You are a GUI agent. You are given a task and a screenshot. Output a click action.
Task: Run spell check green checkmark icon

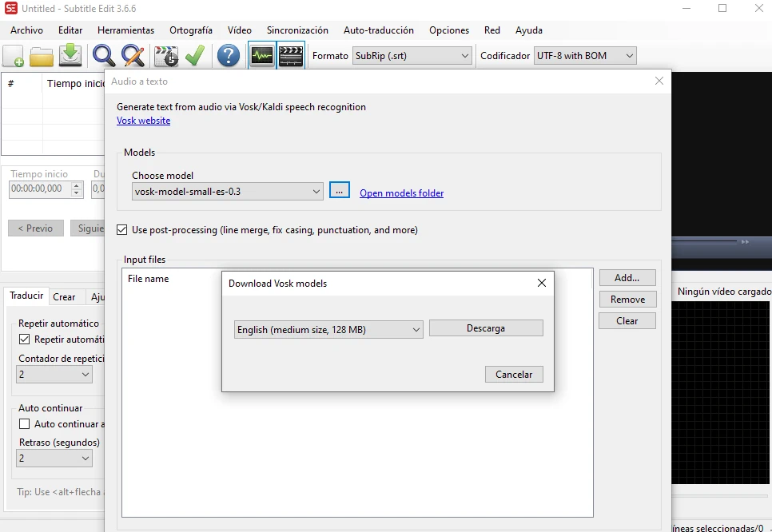tap(194, 56)
